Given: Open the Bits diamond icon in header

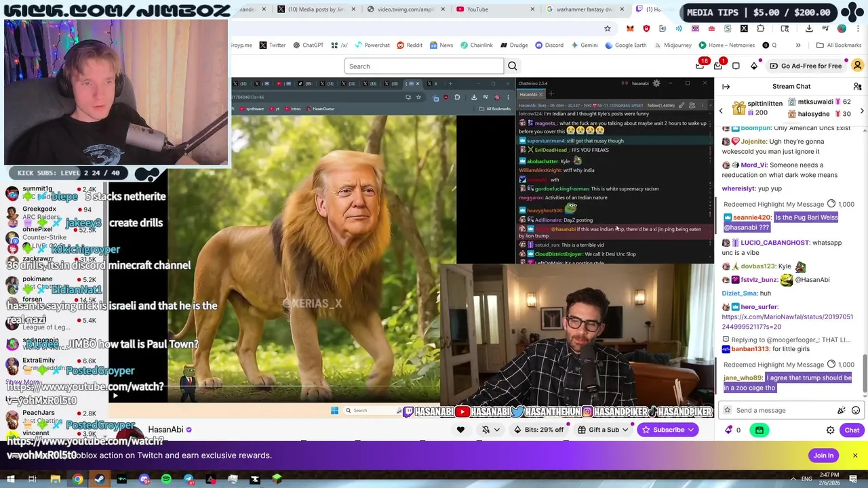Looking at the screenshot, I should [754, 66].
